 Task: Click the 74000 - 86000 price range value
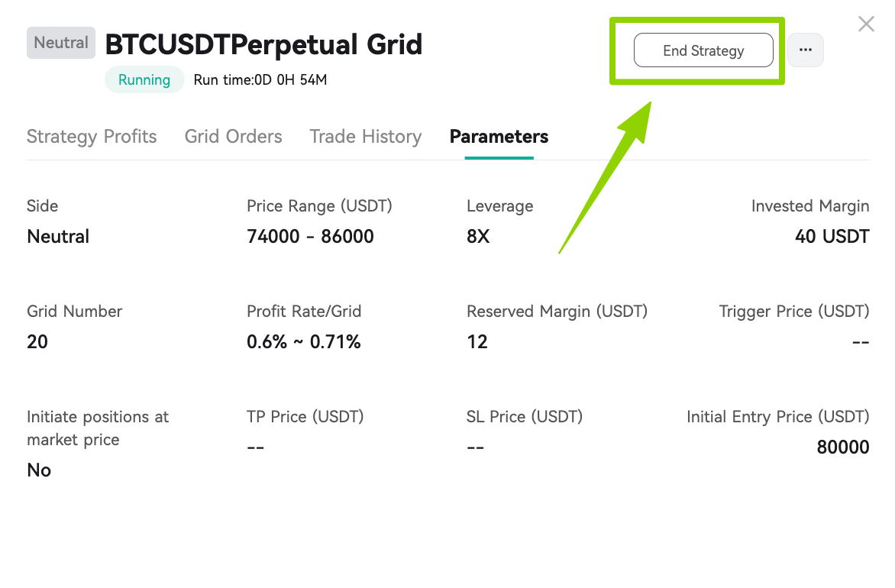coord(310,236)
